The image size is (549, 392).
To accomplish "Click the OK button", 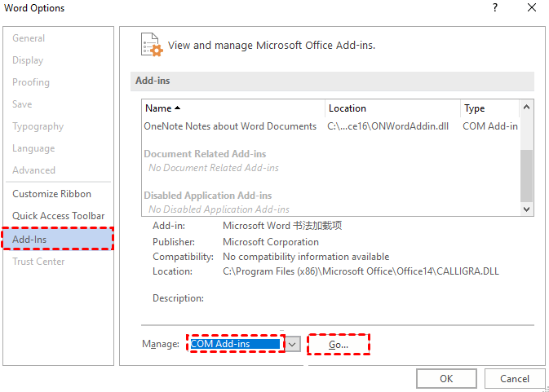I will (446, 378).
